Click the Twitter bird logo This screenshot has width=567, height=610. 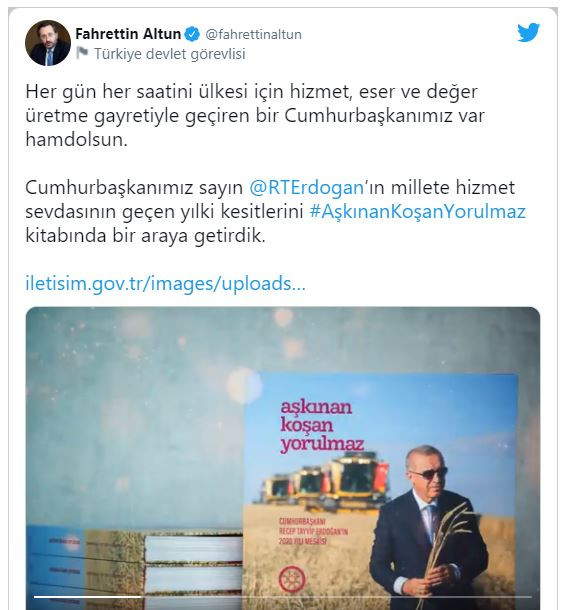point(528,32)
